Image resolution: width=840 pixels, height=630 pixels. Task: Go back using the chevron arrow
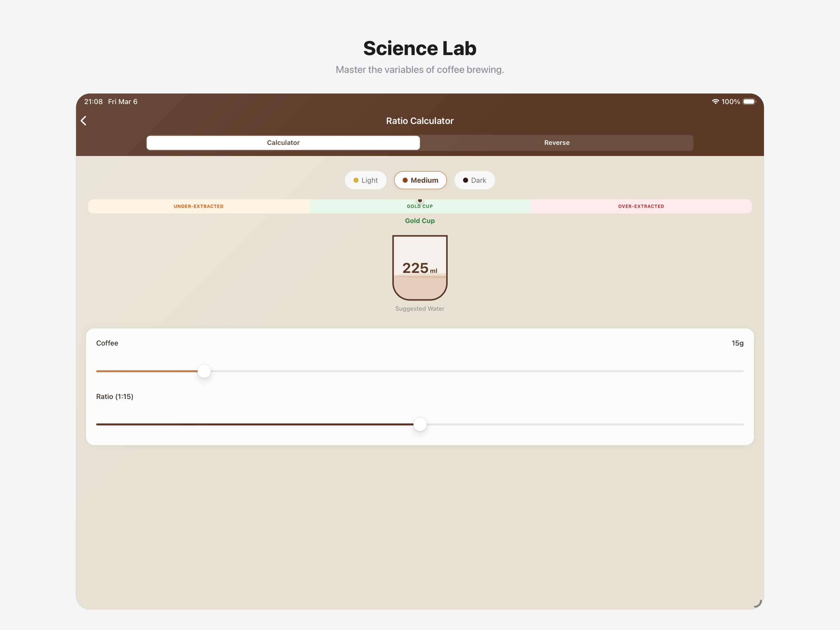(84, 121)
